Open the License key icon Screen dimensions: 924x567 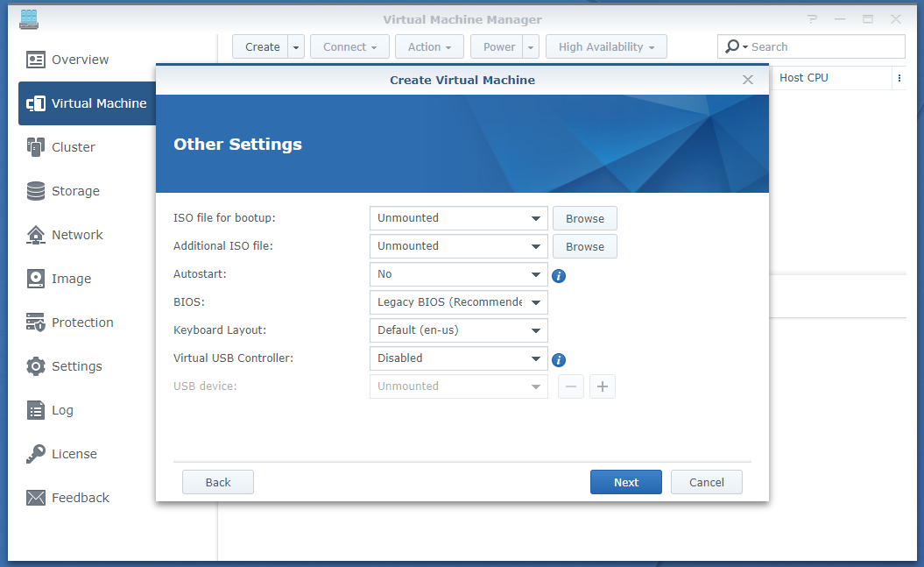point(36,454)
